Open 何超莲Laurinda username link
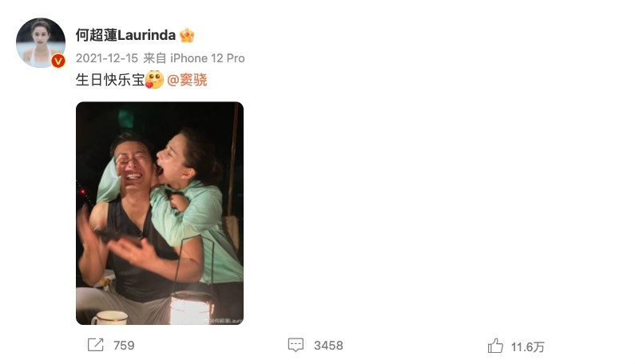The height and width of the screenshot is (364, 635). [x=125, y=35]
